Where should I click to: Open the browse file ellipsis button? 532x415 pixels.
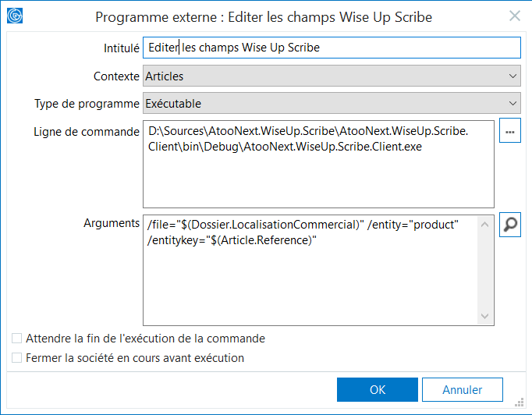tap(510, 130)
